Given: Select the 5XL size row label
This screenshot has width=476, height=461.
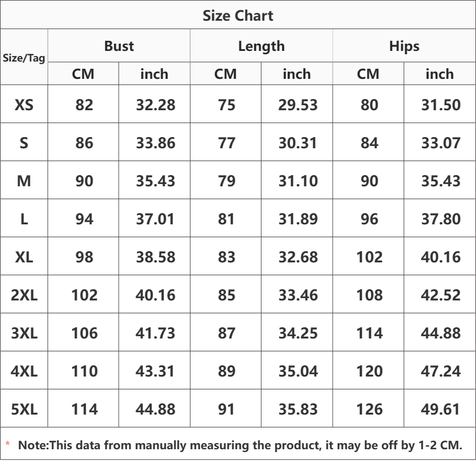Looking at the screenshot, I should [x=24, y=409].
